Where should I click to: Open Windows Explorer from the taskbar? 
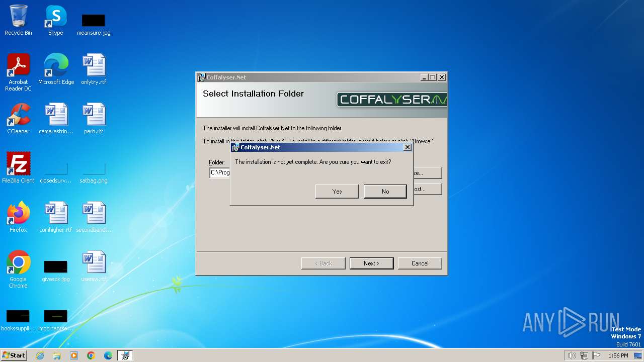57,355
